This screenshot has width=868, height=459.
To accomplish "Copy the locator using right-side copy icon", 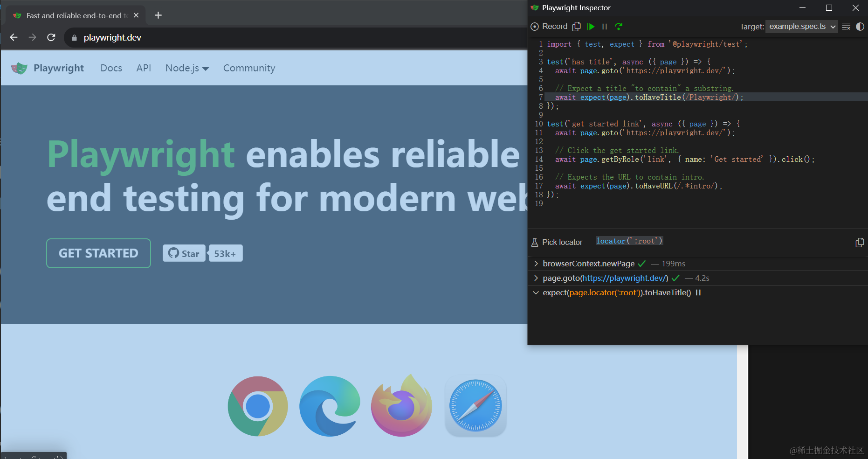I will 860,243.
